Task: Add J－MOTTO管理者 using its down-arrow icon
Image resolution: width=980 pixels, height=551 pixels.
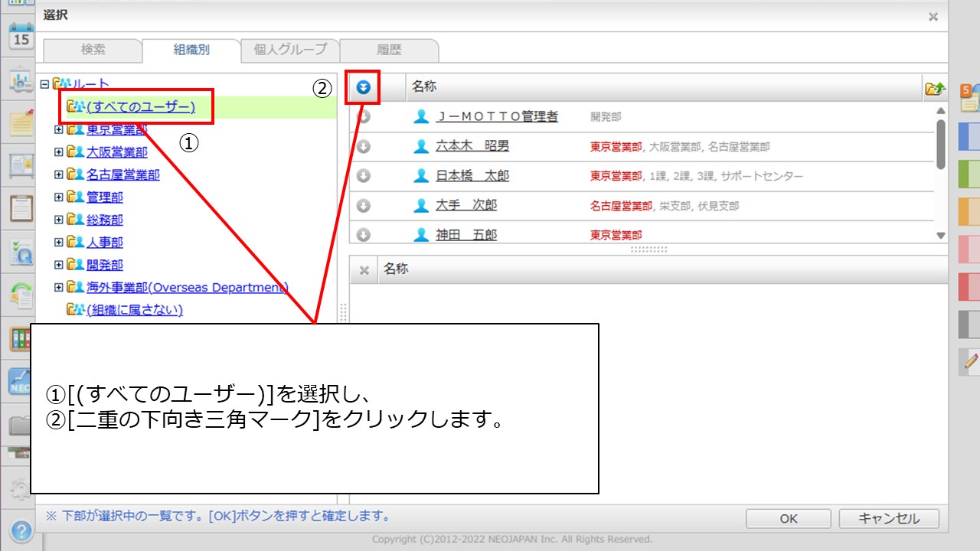Action: [x=364, y=116]
